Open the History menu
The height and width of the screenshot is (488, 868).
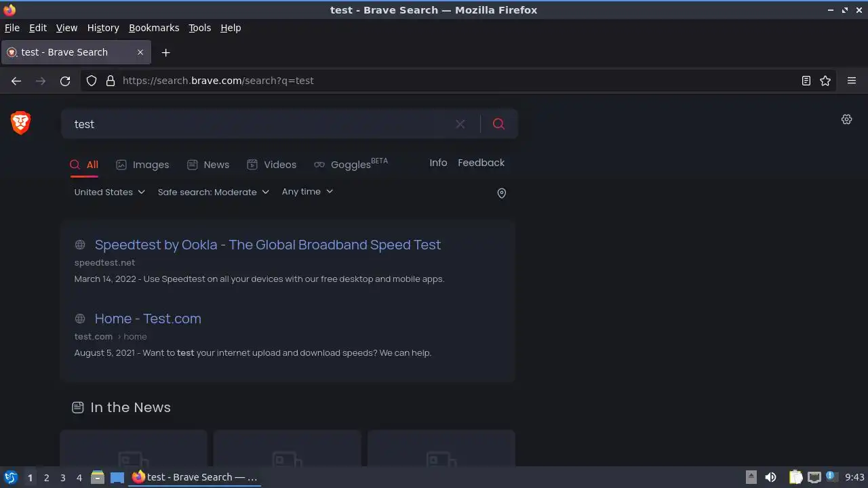103,28
